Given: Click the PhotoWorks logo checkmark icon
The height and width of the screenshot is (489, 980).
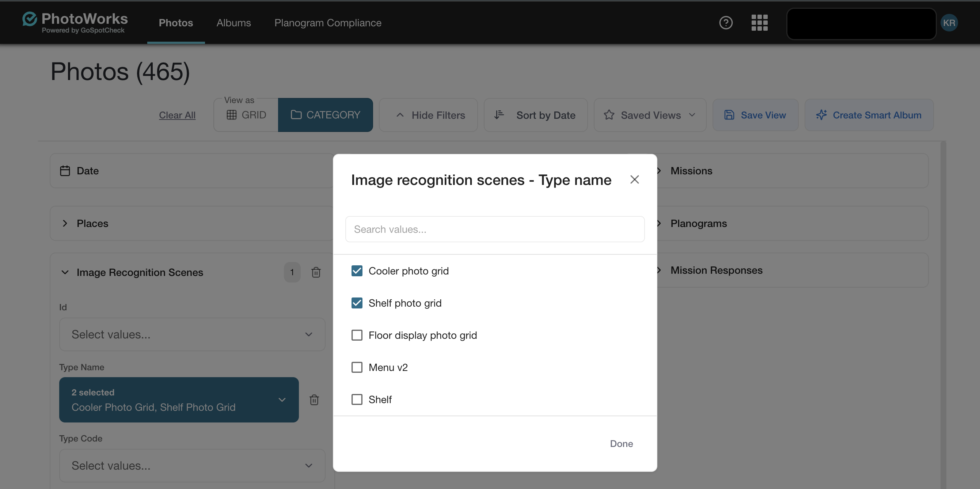Looking at the screenshot, I should tap(30, 19).
